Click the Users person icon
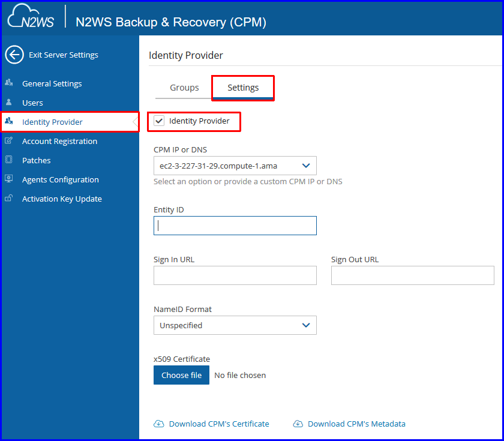 click(8, 102)
